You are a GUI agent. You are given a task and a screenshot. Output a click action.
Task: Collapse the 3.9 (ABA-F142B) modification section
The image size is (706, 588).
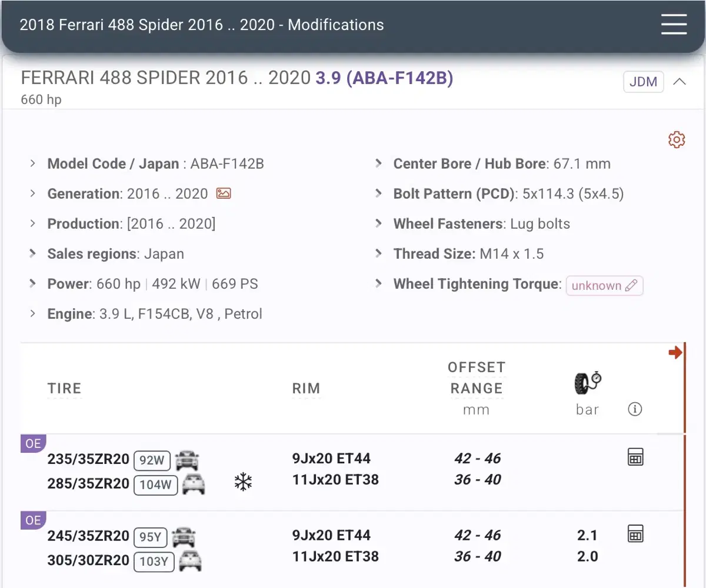pos(679,82)
